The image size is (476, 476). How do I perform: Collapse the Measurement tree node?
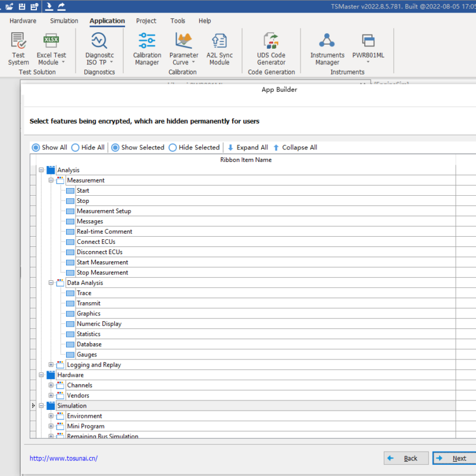(51, 180)
